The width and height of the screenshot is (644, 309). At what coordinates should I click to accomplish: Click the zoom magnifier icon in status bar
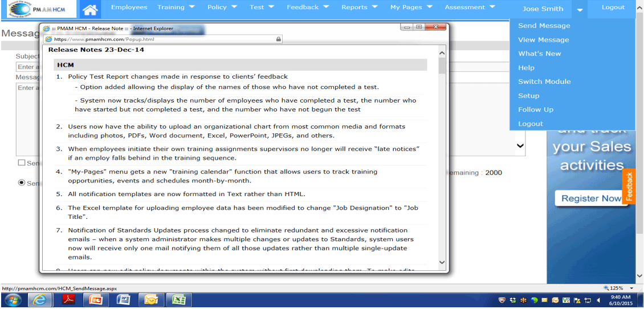point(606,288)
